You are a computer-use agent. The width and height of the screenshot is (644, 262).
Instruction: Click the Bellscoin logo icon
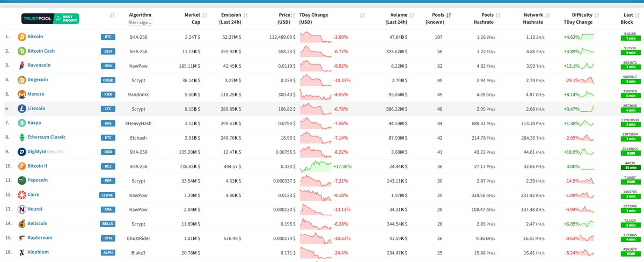[x=22, y=223]
